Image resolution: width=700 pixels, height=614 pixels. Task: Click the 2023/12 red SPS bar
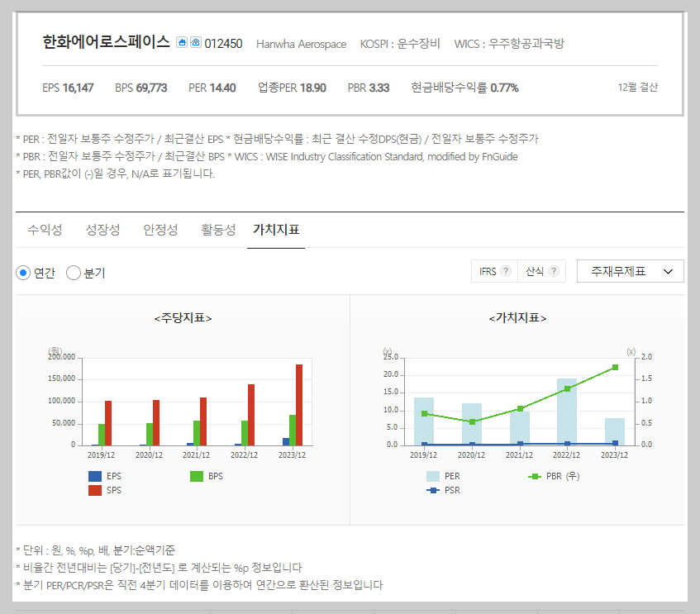[299, 405]
